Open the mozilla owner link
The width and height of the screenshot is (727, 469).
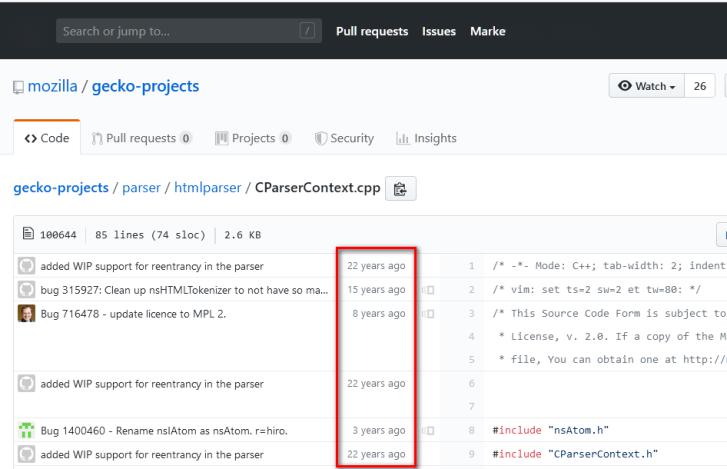point(52,86)
